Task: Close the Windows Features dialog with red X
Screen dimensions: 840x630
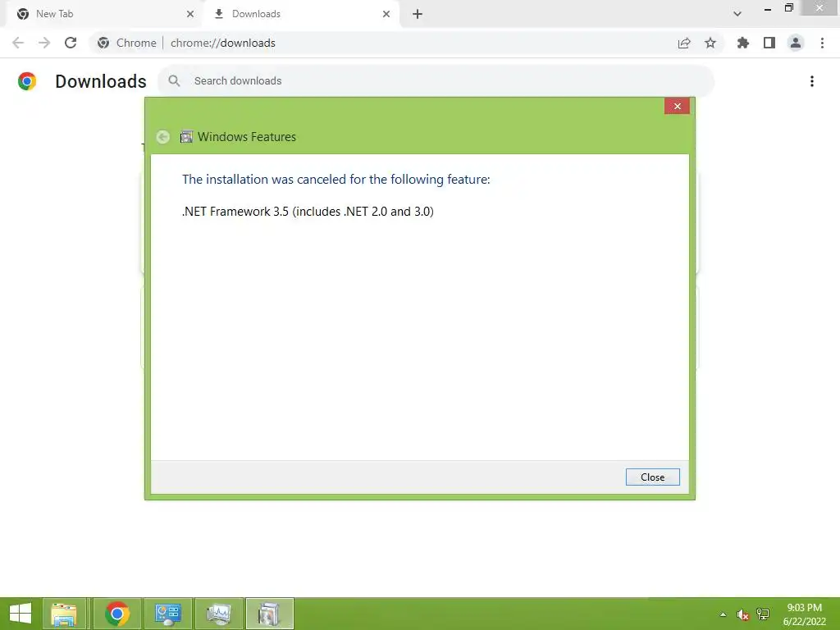Action: click(x=677, y=106)
